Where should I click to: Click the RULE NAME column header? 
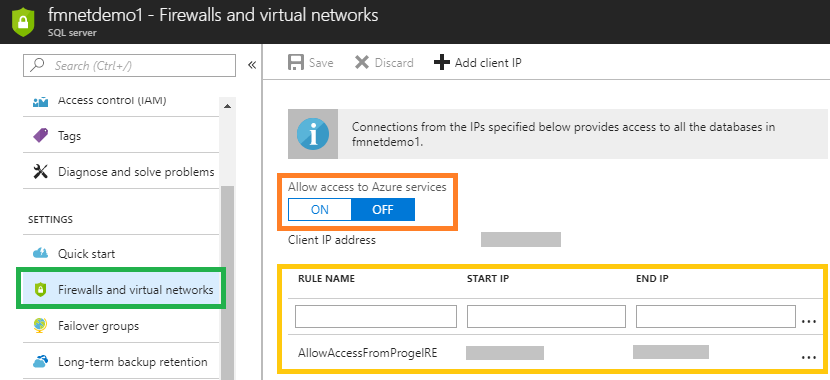click(327, 278)
